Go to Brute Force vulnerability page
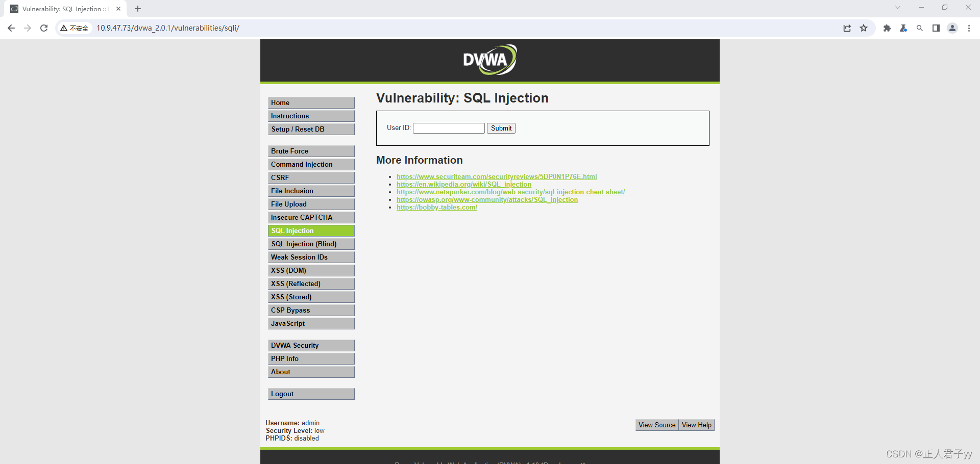The image size is (980, 464). (311, 151)
